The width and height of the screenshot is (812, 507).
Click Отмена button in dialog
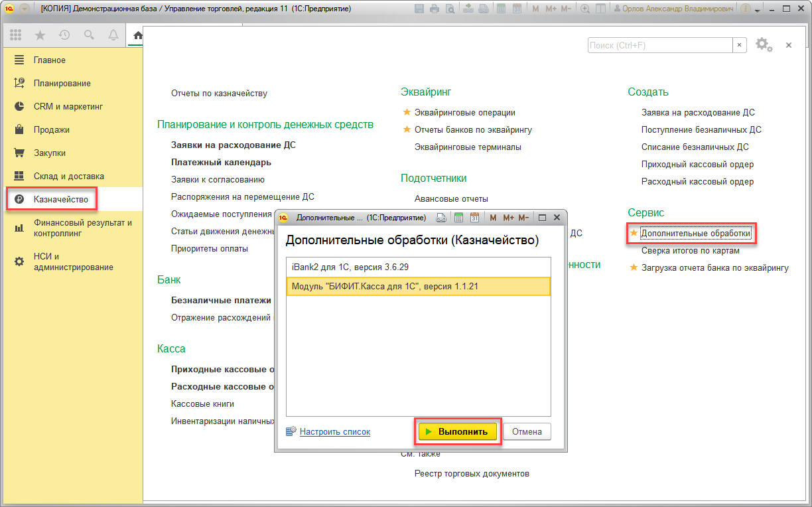pyautogui.click(x=527, y=431)
